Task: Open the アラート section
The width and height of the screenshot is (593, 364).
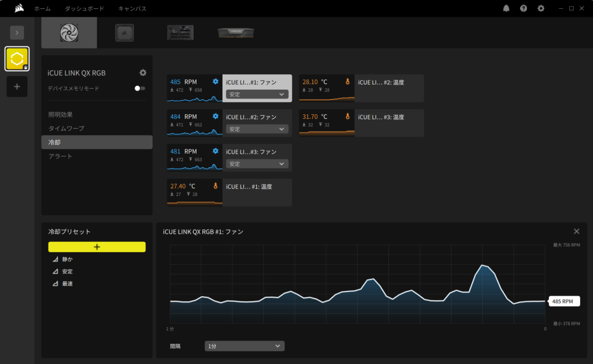Action: pyautogui.click(x=60, y=156)
